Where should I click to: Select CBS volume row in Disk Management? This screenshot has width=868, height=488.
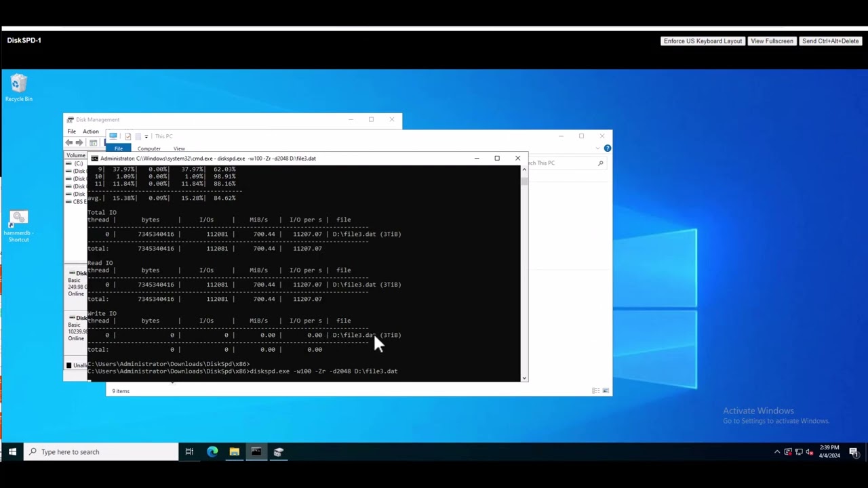76,202
